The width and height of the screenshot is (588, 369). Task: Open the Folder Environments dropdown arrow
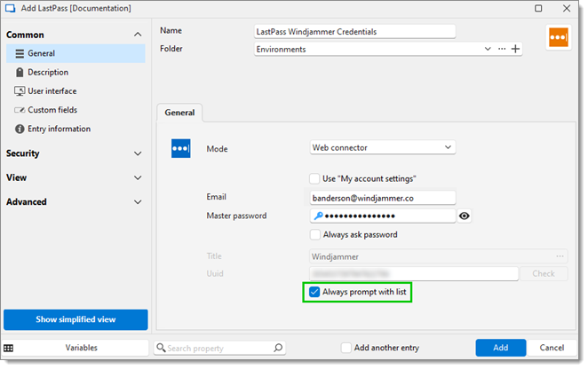(488, 49)
